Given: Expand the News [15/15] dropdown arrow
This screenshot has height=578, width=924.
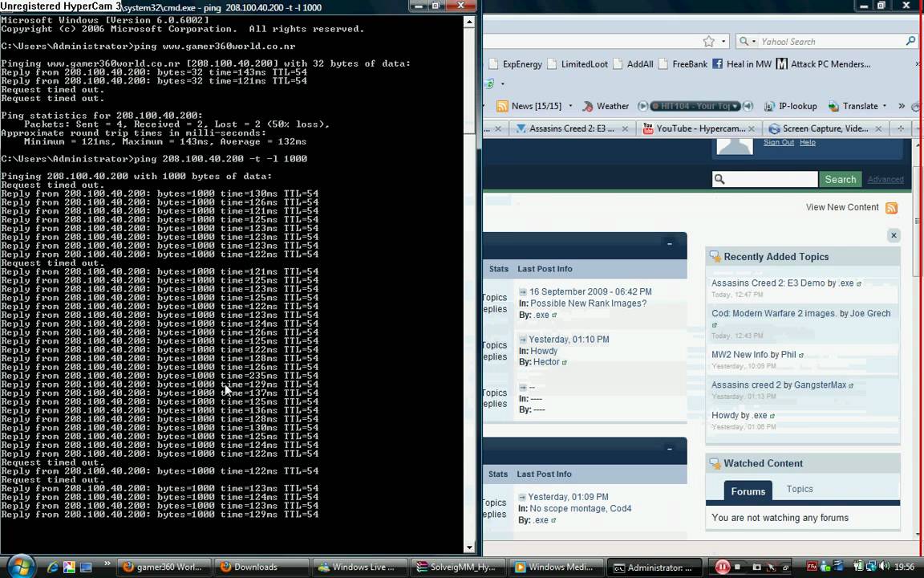Looking at the screenshot, I should click(569, 106).
